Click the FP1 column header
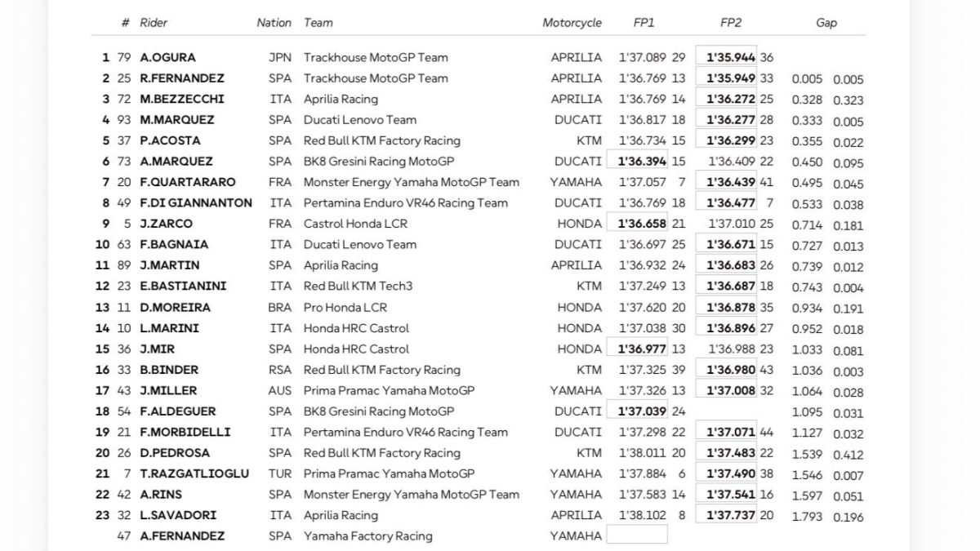This screenshot has width=980, height=551. (644, 23)
